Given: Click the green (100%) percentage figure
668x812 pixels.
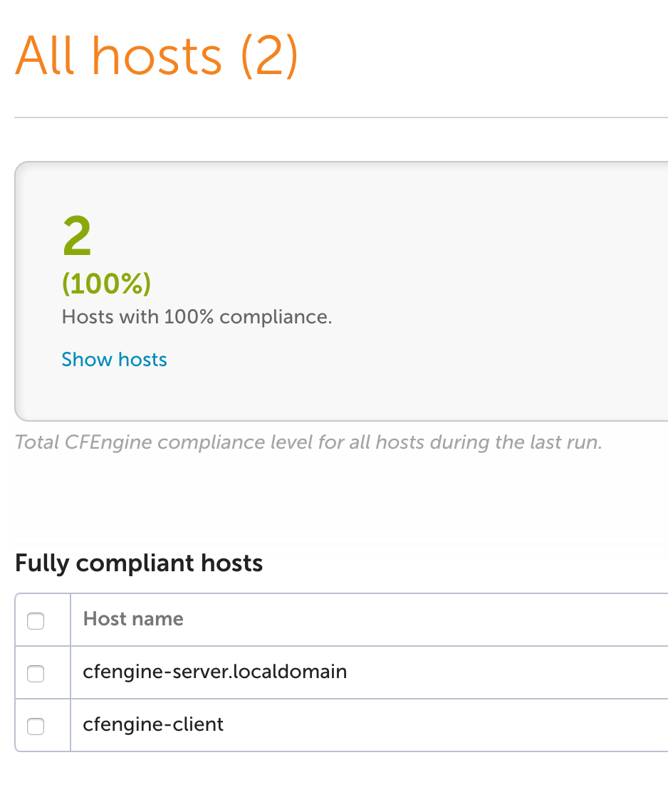Looking at the screenshot, I should 106,283.
